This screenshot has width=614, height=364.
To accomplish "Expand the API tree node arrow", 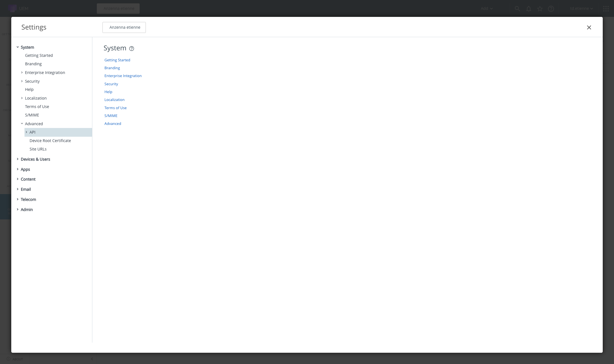I will coord(26,132).
